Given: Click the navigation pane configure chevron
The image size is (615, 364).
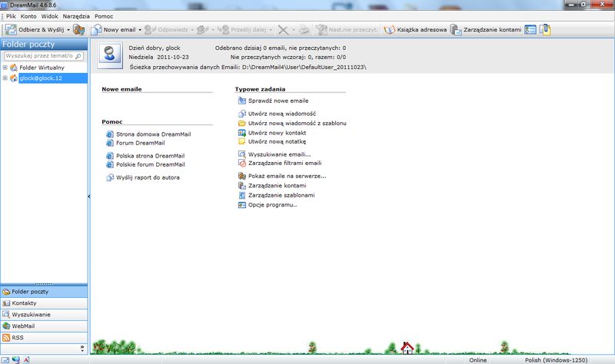Looking at the screenshot, I should (82, 349).
